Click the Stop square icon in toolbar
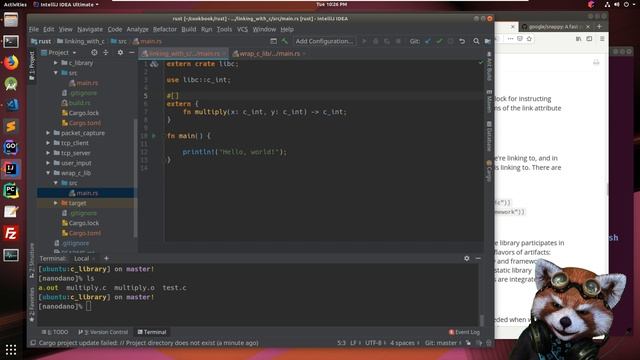 pos(398,41)
